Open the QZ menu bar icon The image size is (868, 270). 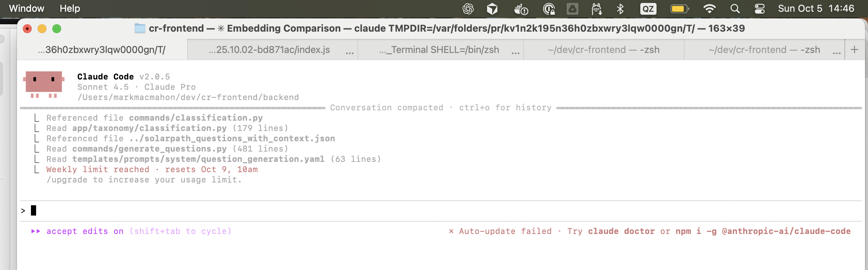pos(648,9)
